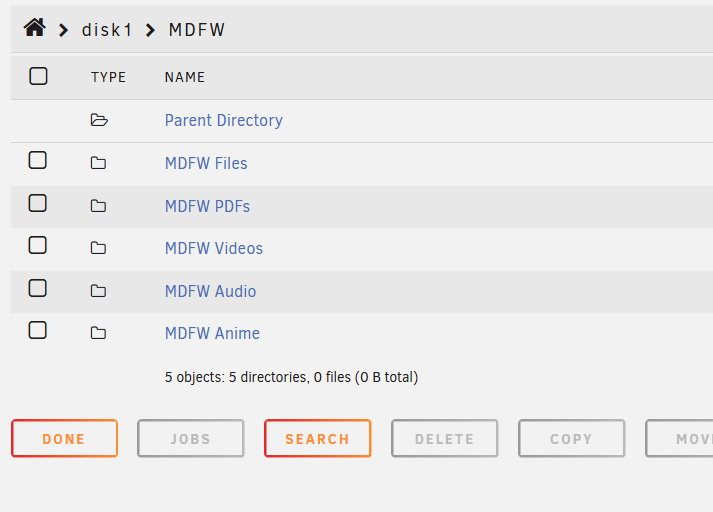Viewport: 713px width, 512px height.
Task: Click the Search button
Action: tap(317, 438)
